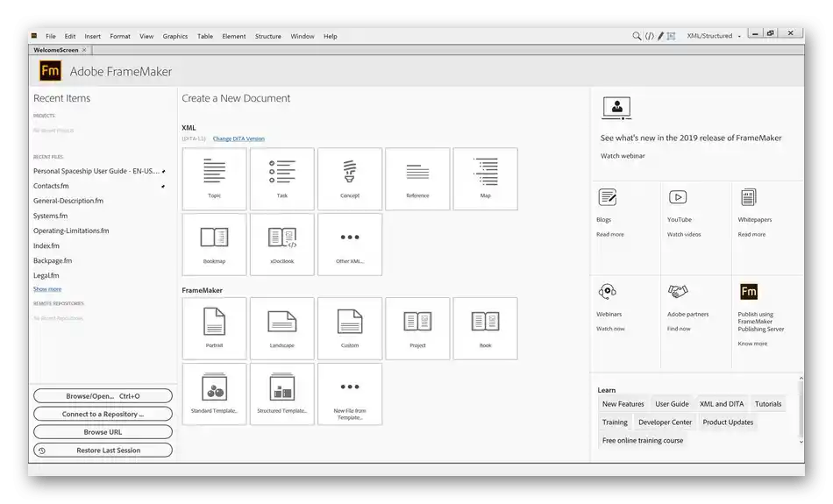Click Restore Last Session button
Screen dimensions: 833x504
(x=103, y=451)
